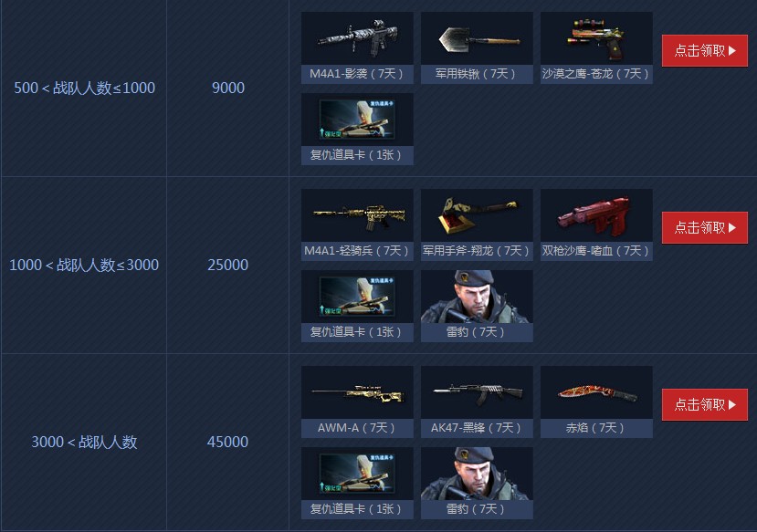Claim the 45000 points reward with 点击领取
Image resolution: width=757 pixels, height=532 pixels.
[x=704, y=404]
